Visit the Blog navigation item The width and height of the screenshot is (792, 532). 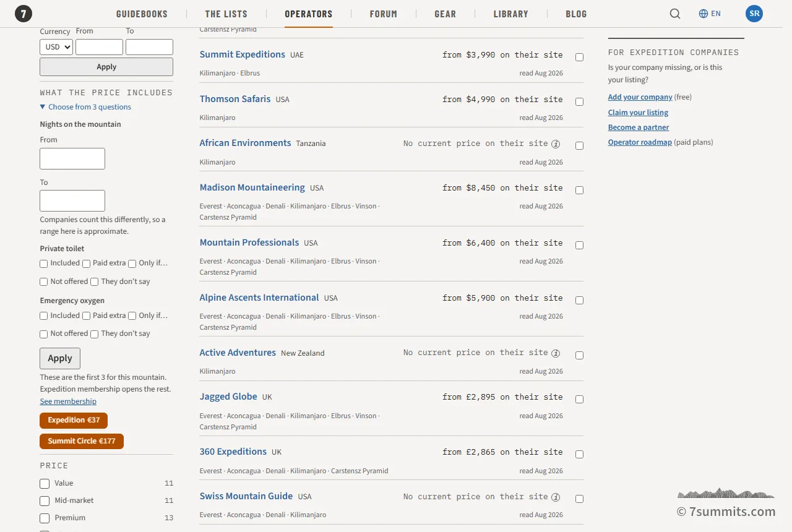click(576, 14)
